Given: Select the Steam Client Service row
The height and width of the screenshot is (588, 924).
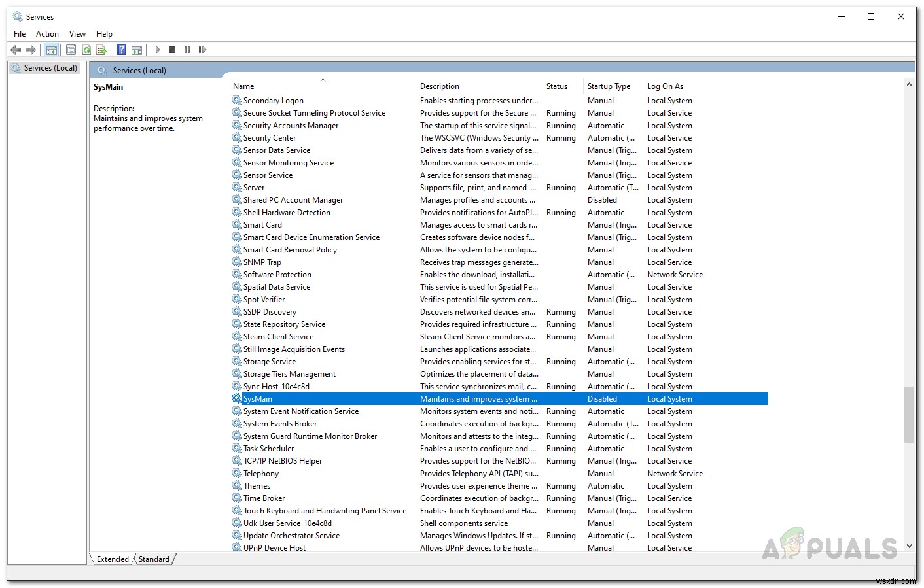Looking at the screenshot, I should coord(499,336).
